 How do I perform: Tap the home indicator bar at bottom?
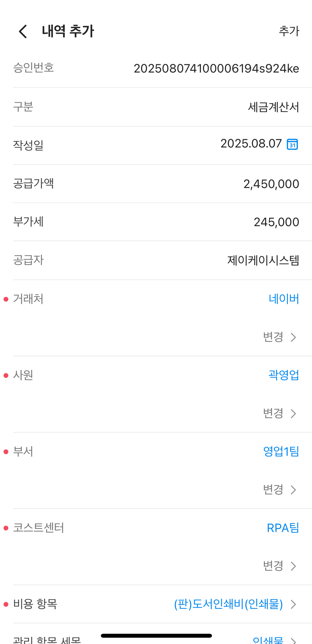(156, 636)
